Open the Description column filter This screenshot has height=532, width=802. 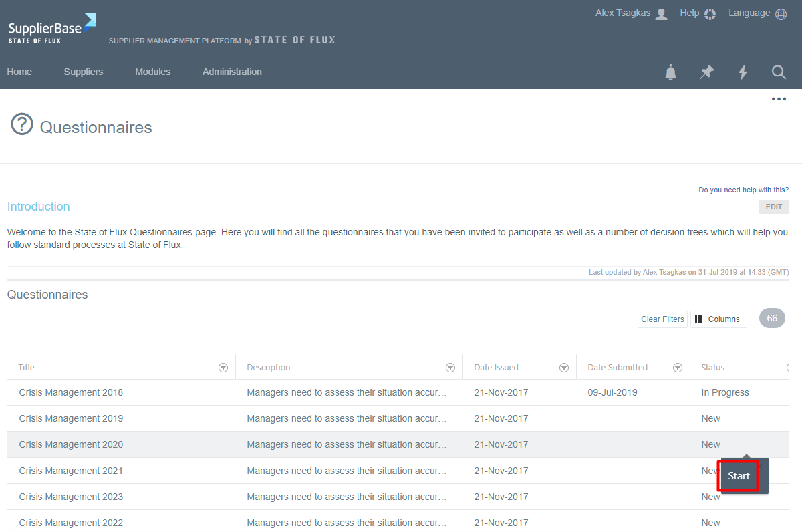(450, 368)
